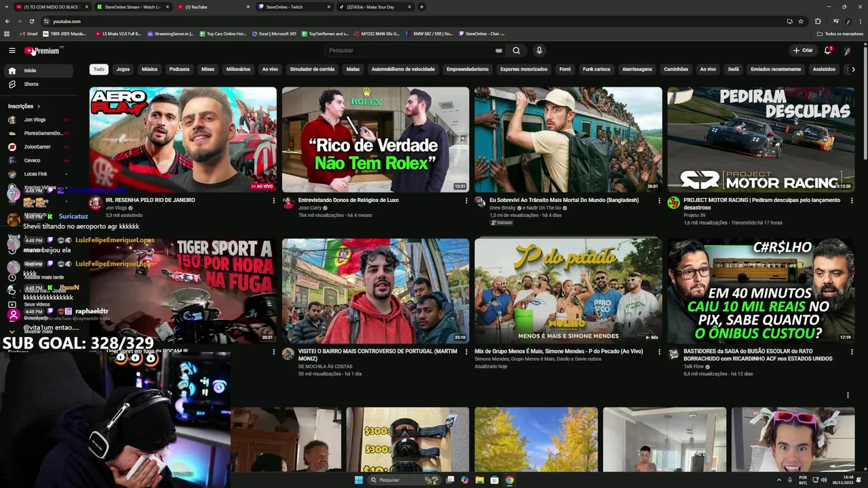Open Chrome extensions puzzle icon
The width and height of the screenshot is (868, 488).
pyautogui.click(x=818, y=21)
